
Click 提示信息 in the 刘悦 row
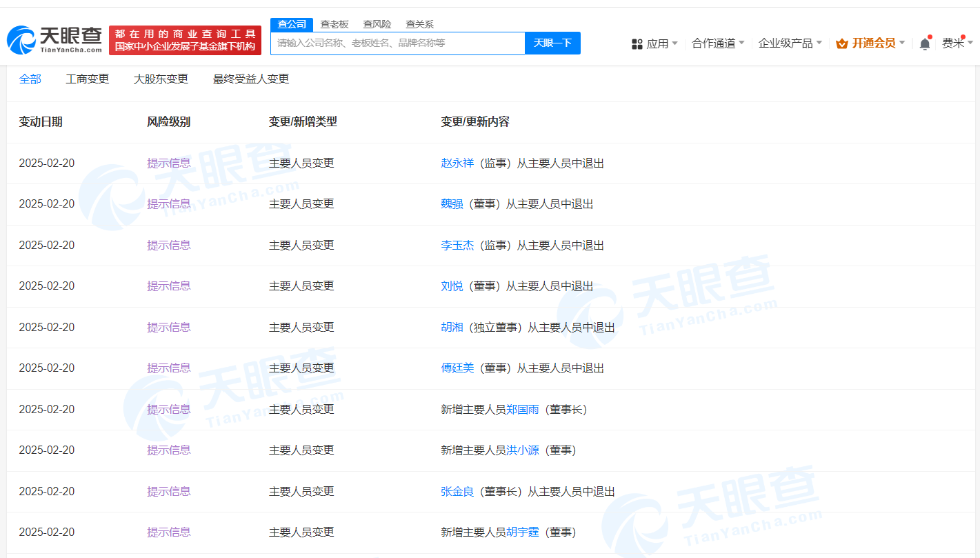169,286
